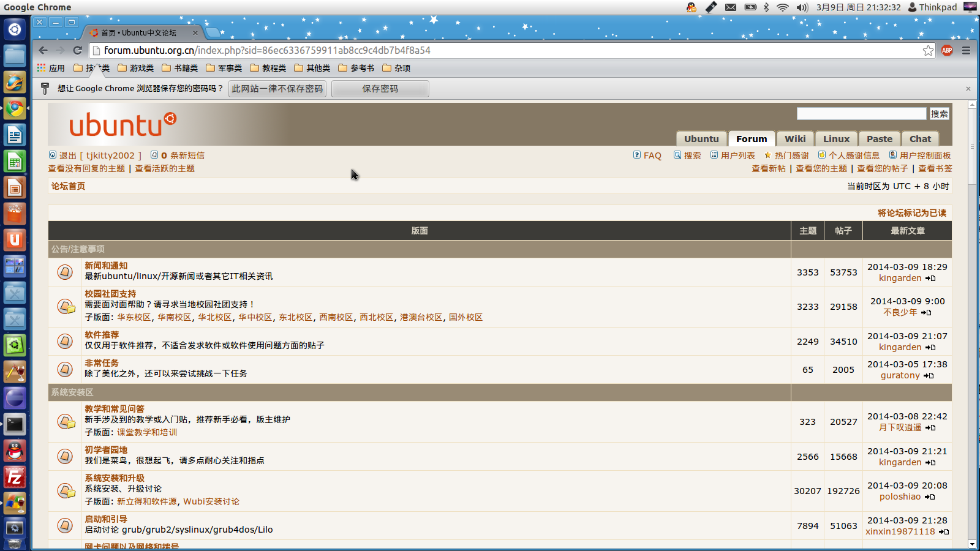Jump to latest post by 不良少年

[926, 313]
